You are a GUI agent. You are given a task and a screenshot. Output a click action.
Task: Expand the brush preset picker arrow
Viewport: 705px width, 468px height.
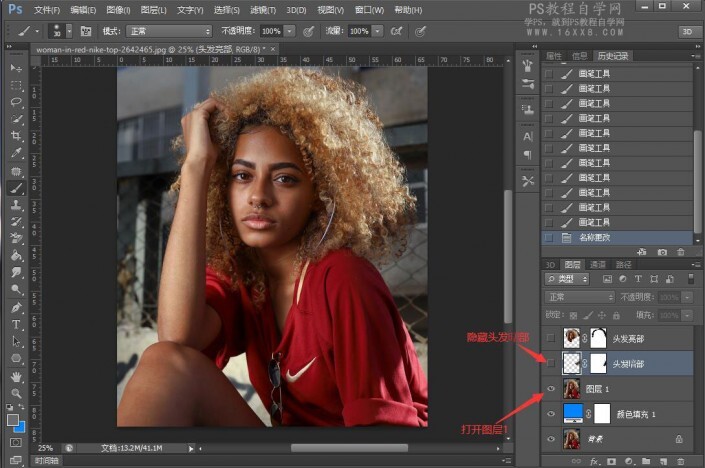67,31
